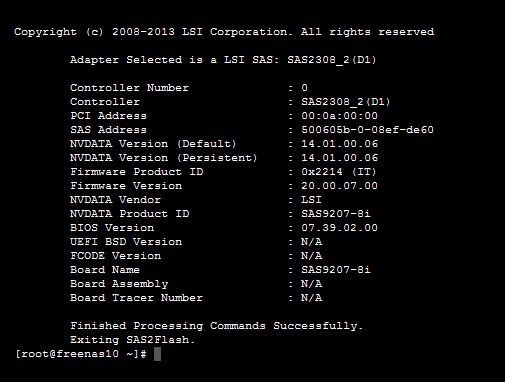Click the root@freenas10 shell prompt
The height and width of the screenshot is (382, 505).
[81, 354]
